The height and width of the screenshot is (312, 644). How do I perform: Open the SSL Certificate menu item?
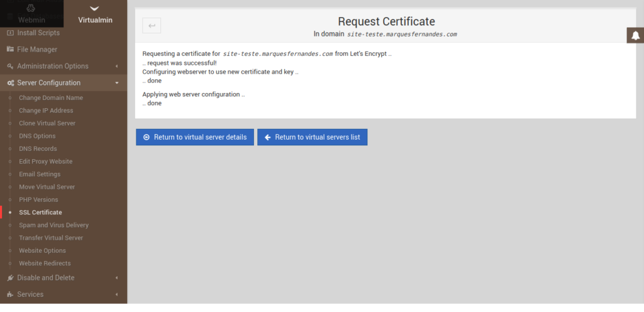pos(41,213)
